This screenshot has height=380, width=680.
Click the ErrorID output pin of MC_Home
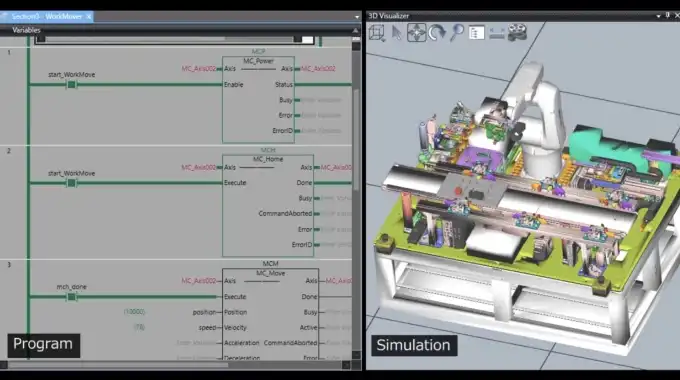click(302, 245)
